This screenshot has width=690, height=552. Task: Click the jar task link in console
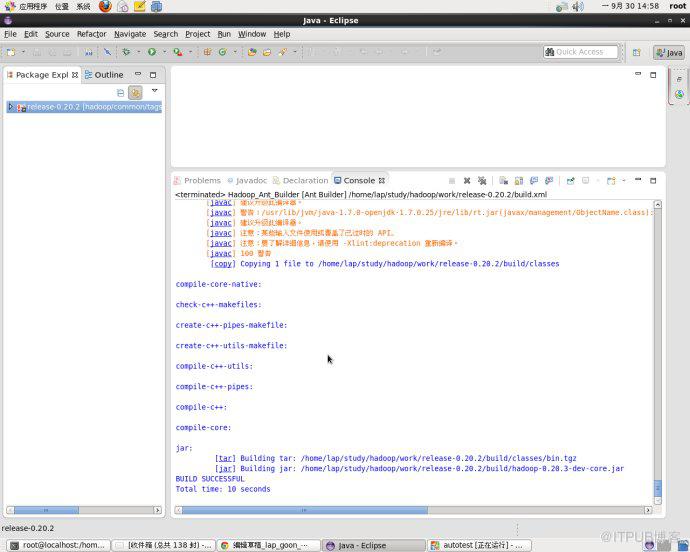click(227, 468)
